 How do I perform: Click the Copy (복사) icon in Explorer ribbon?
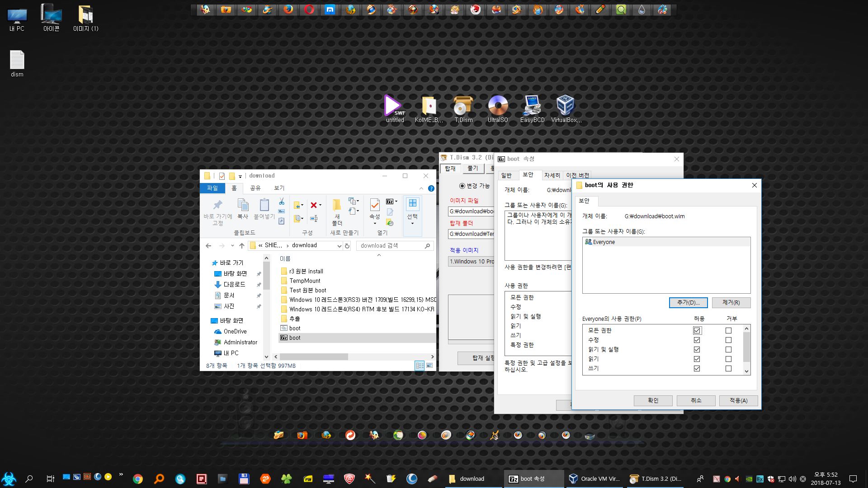click(x=243, y=205)
